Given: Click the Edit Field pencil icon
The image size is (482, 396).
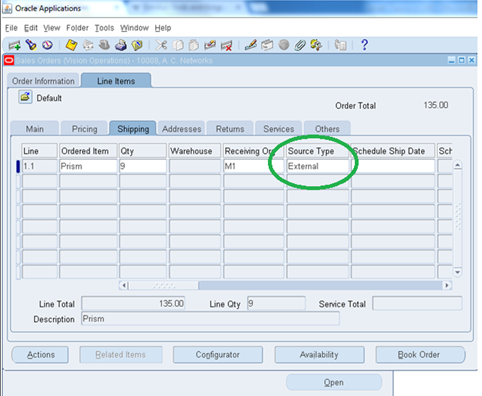Looking at the screenshot, I should point(251,45).
